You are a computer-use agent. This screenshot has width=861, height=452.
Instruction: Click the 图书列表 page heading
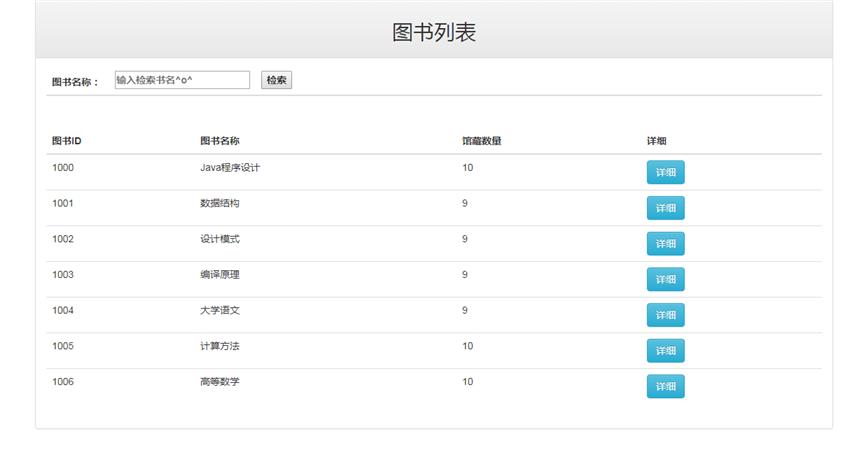coord(434,32)
